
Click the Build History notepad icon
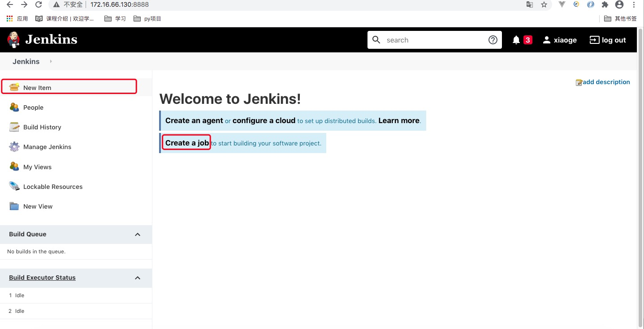(14, 127)
